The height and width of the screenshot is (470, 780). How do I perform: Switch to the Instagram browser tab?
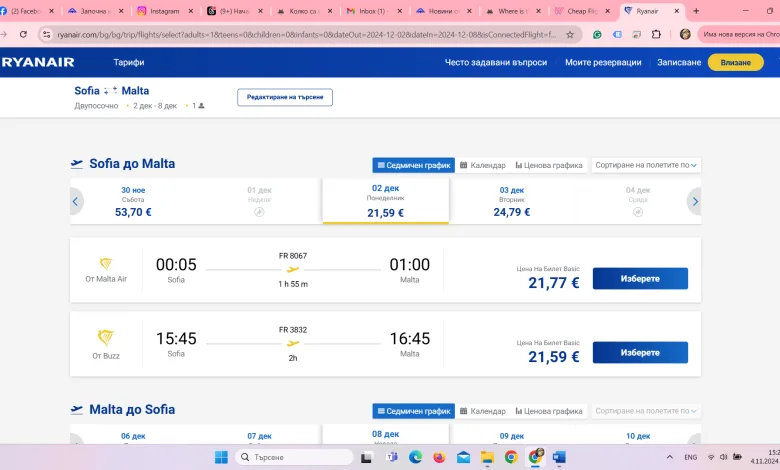click(161, 11)
